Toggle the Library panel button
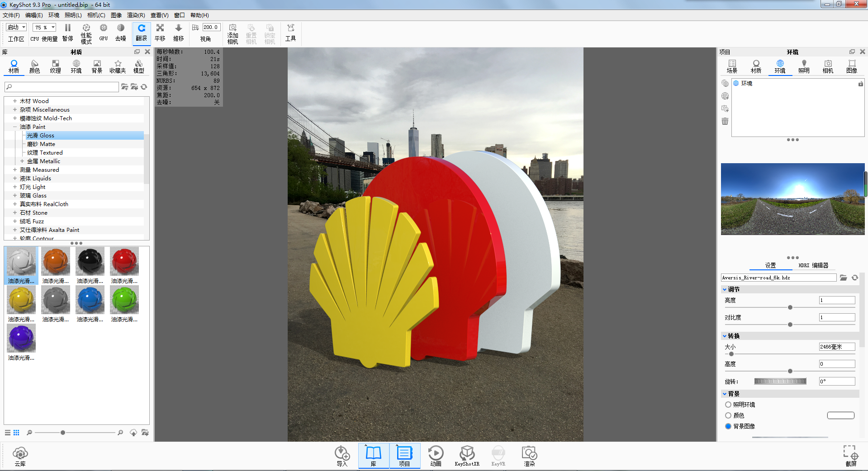Screen dimensions: 868x471 pyautogui.click(x=374, y=456)
